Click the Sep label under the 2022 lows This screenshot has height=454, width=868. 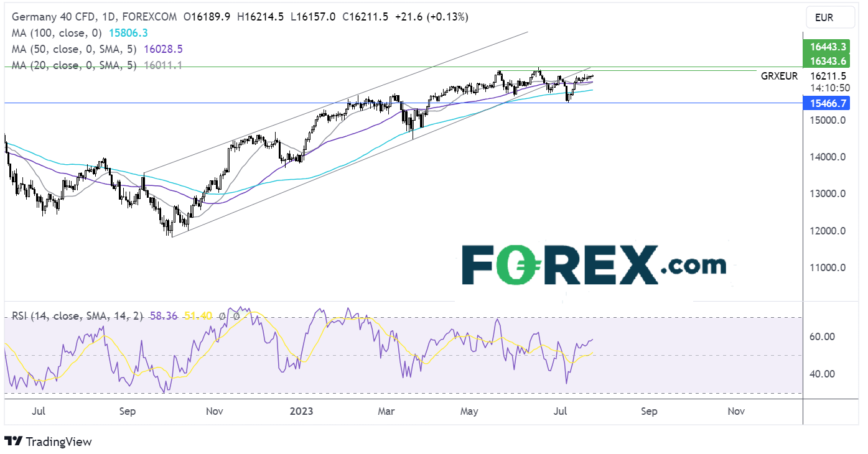126,411
